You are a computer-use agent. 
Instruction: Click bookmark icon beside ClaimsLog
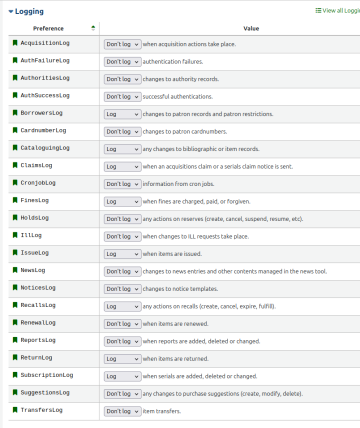point(15,165)
